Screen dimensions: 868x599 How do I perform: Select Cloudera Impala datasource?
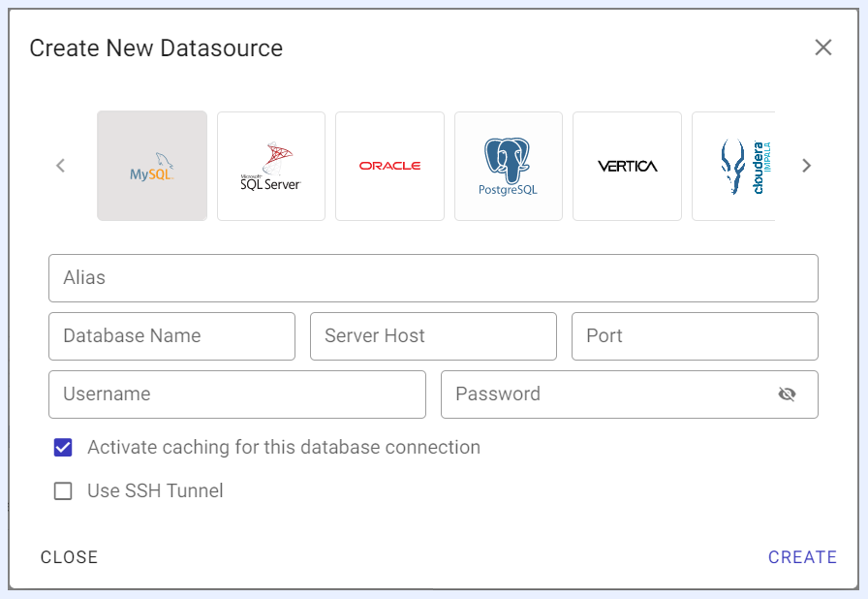733,166
